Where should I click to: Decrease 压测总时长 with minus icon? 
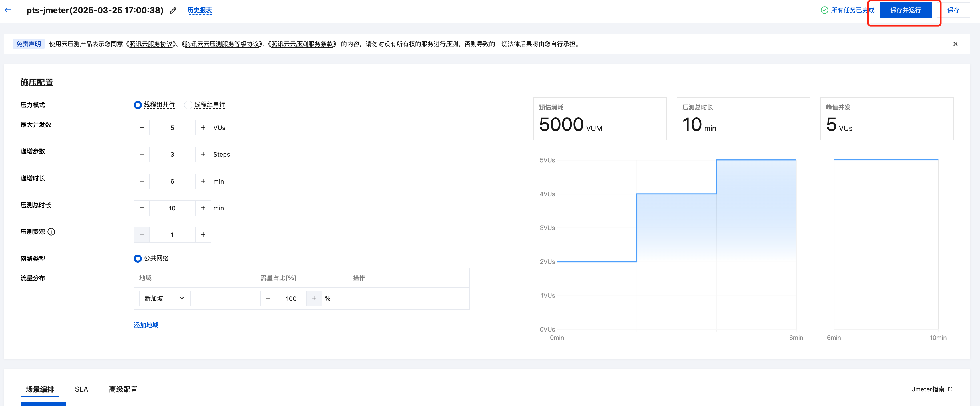coord(142,208)
